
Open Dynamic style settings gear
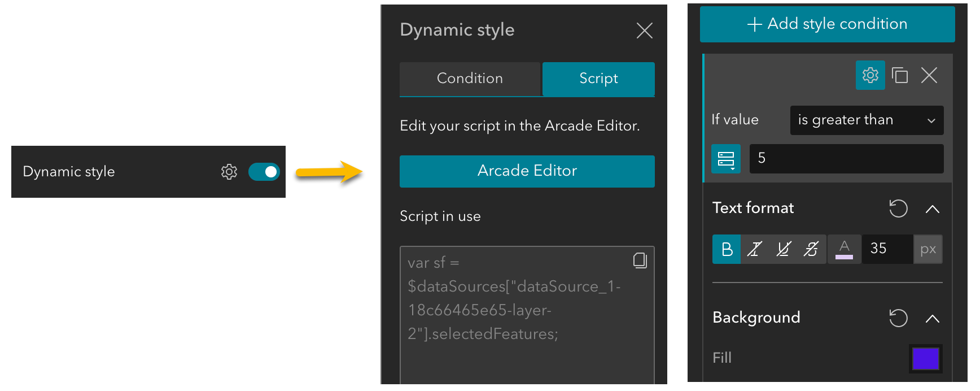229,172
